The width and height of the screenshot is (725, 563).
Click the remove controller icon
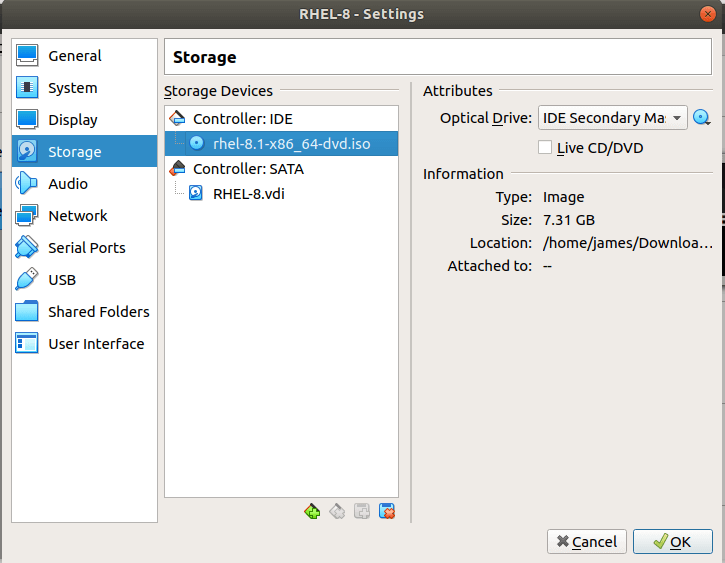337,511
